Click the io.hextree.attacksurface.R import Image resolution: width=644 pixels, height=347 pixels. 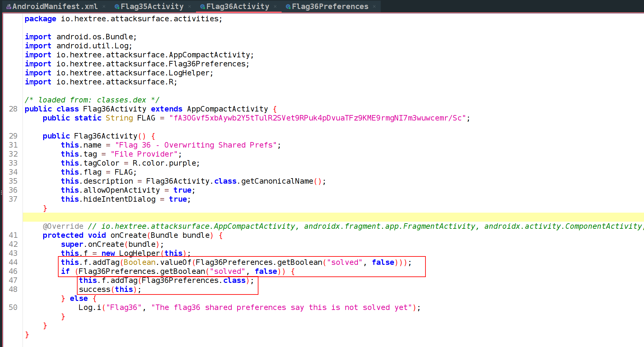click(x=115, y=82)
